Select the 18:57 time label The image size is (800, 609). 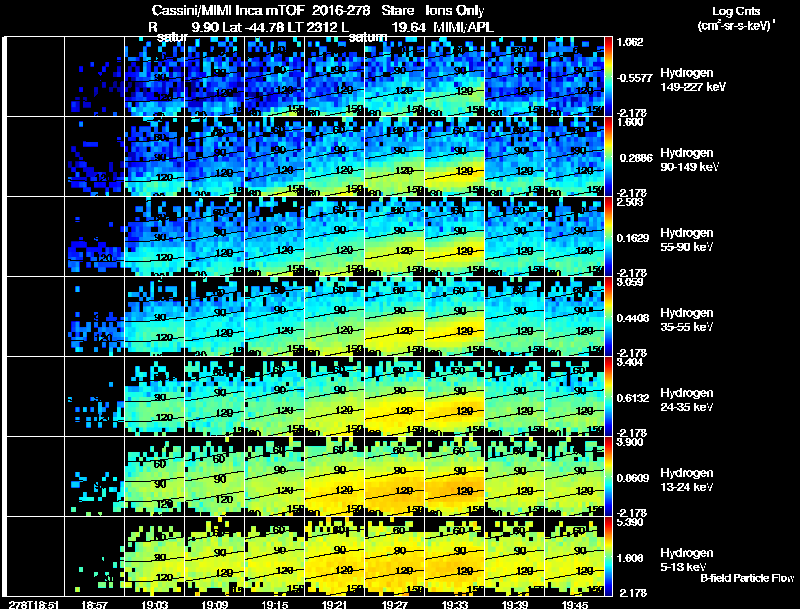point(94,604)
